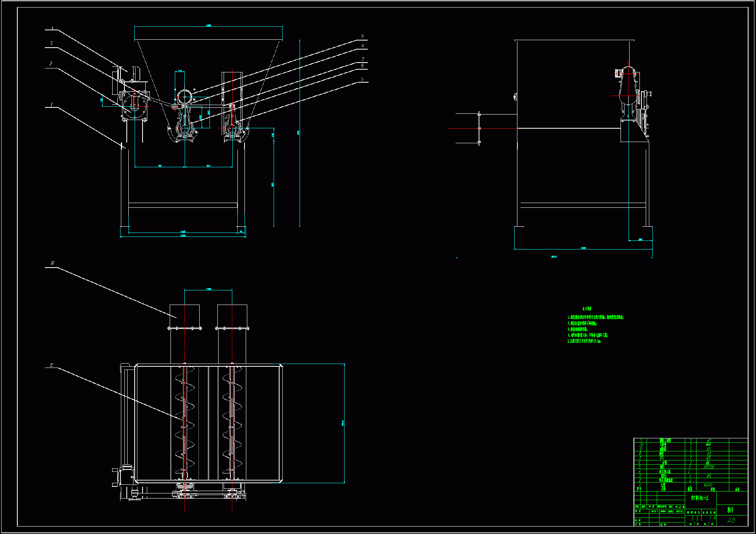This screenshot has height=534, width=756.
Task: Click the 110 dimension above the sprocket
Action: click(180, 71)
